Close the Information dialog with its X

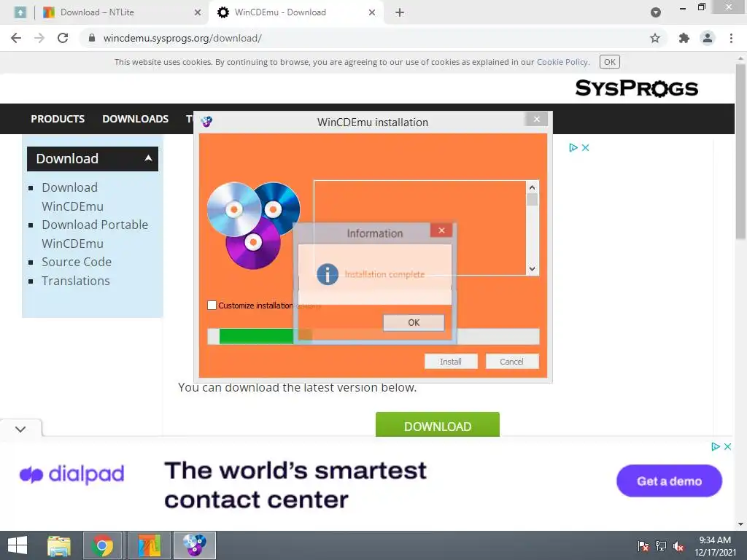(x=441, y=230)
